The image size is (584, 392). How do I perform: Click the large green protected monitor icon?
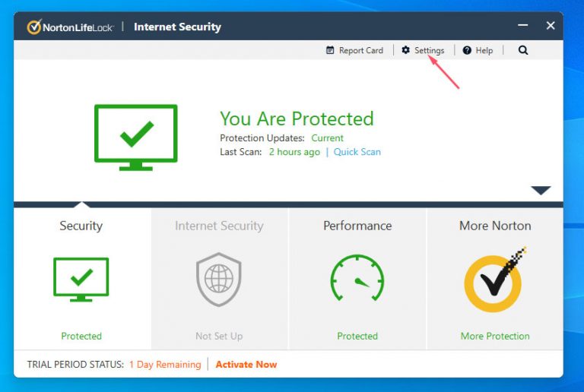pos(135,137)
